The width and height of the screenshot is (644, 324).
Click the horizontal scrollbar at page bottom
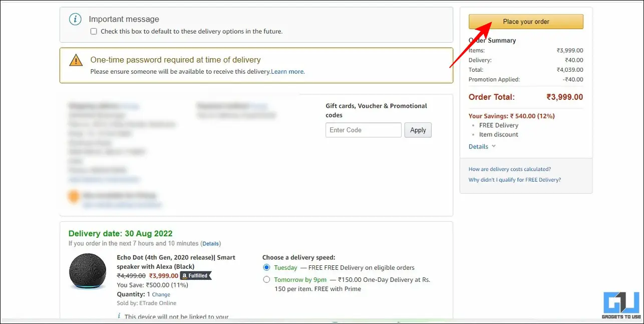322,321
